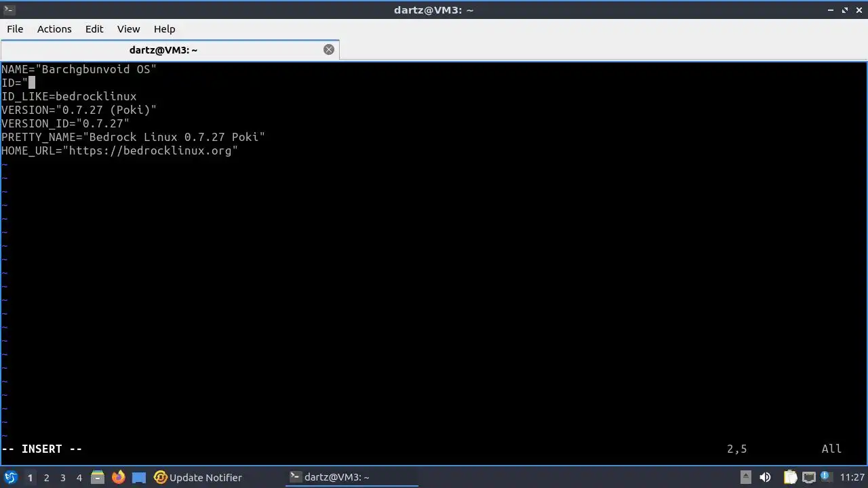Click the VERSION_ID="0.7.27" line

point(65,123)
